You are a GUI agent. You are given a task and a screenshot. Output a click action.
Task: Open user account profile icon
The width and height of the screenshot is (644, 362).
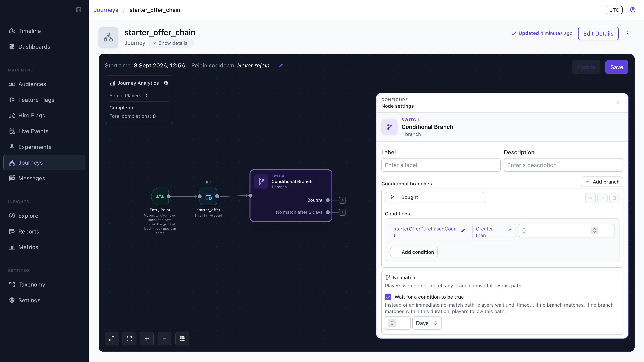[x=632, y=10]
